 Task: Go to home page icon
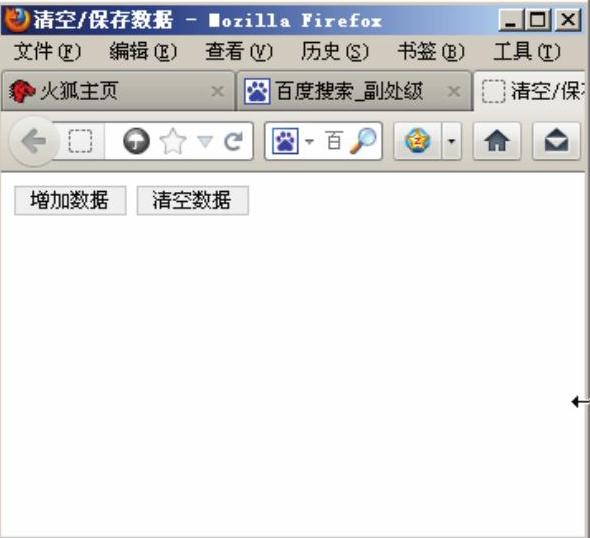click(497, 141)
